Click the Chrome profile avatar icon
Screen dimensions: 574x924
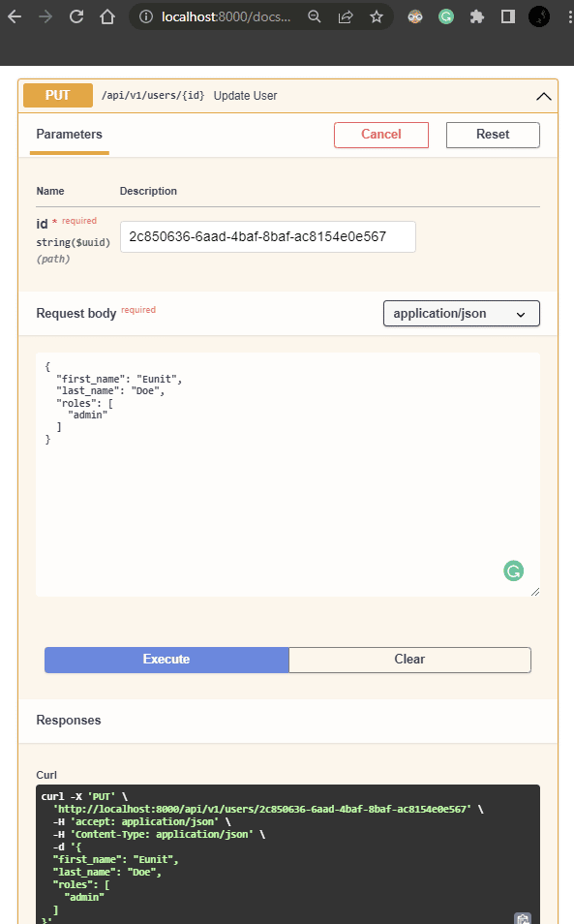pos(539,16)
